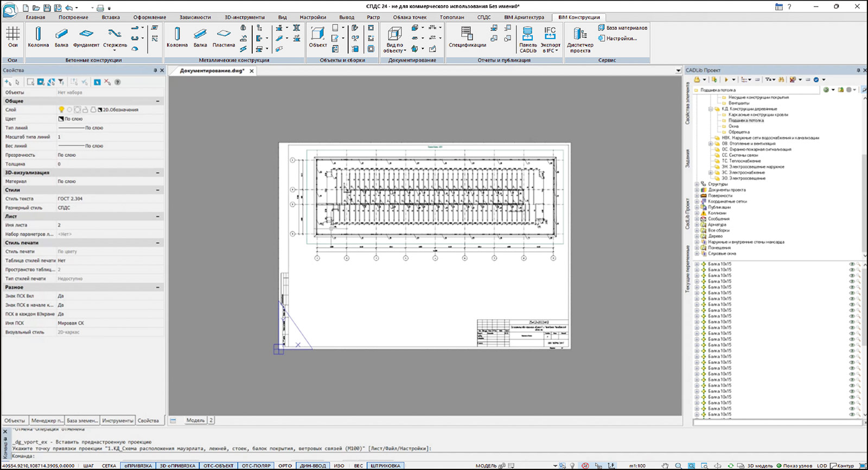Open the Главная ribbon tab
The height and width of the screenshot is (470, 868).
(35, 17)
